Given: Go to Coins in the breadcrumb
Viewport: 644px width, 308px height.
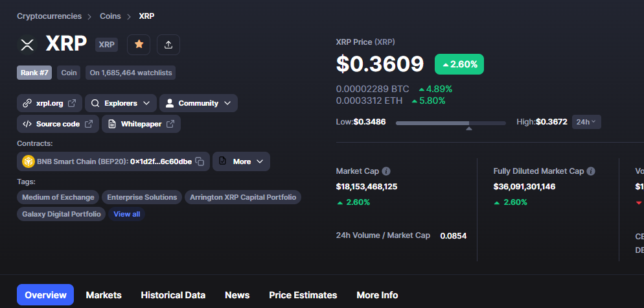Looking at the screenshot, I should pyautogui.click(x=110, y=16).
